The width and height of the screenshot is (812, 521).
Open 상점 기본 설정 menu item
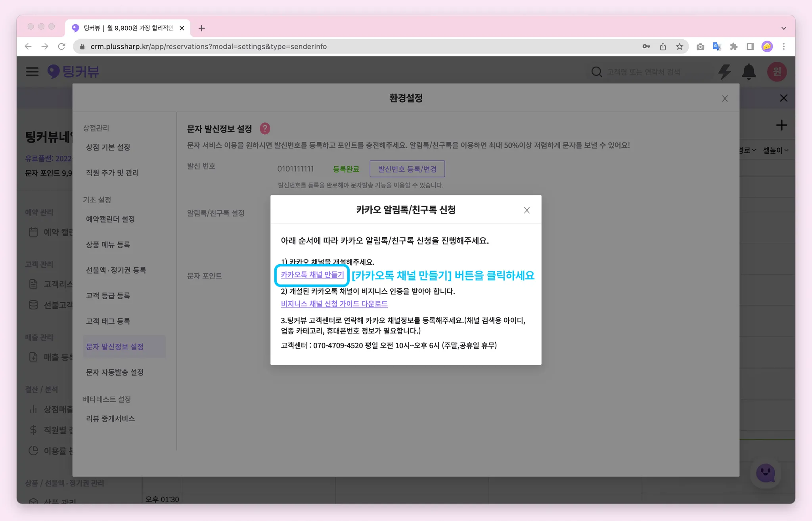(108, 147)
